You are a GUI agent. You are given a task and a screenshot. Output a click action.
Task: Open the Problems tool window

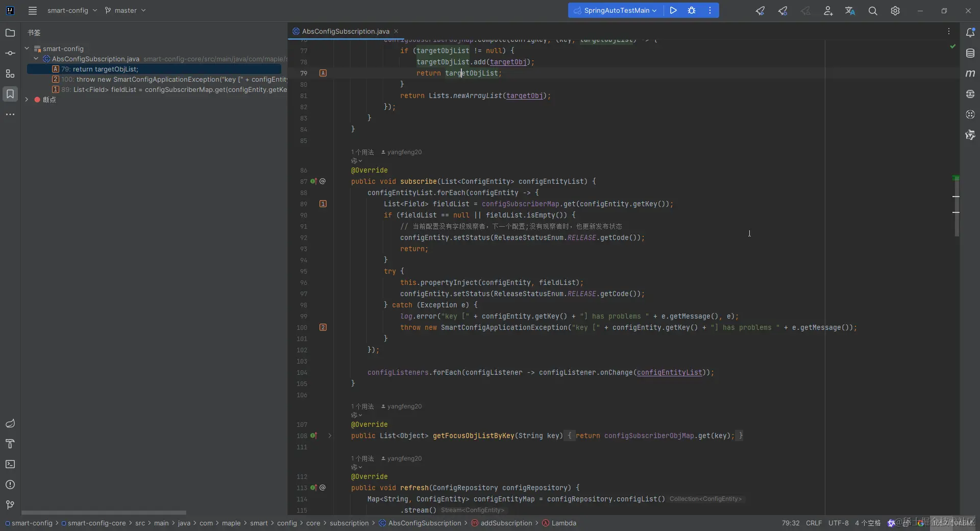[10, 485]
